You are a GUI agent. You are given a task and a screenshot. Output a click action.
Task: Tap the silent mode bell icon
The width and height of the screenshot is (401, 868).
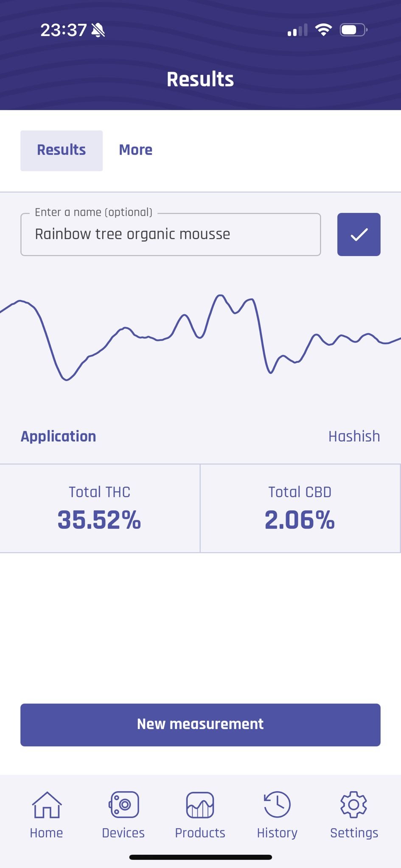98,30
